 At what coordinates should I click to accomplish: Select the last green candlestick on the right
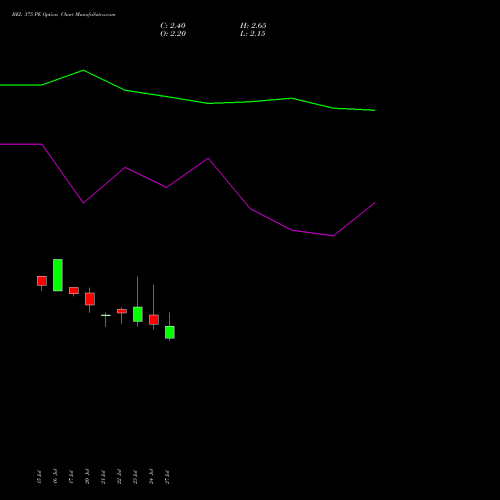tap(170, 332)
